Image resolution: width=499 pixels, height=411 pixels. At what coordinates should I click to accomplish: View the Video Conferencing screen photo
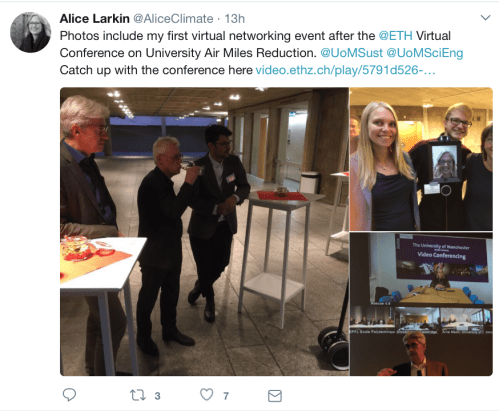click(421, 304)
